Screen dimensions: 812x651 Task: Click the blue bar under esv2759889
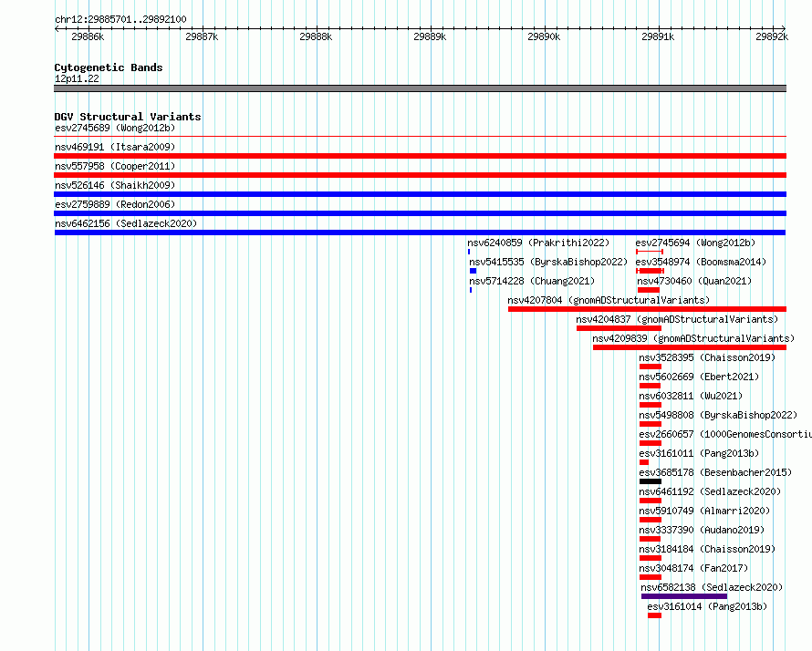click(420, 213)
